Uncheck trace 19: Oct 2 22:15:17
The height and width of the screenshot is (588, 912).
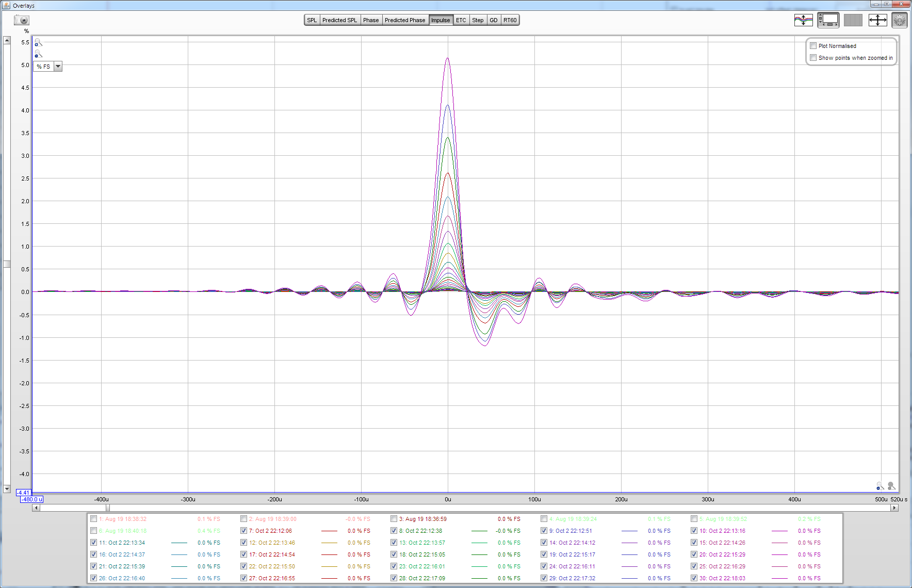(x=544, y=554)
